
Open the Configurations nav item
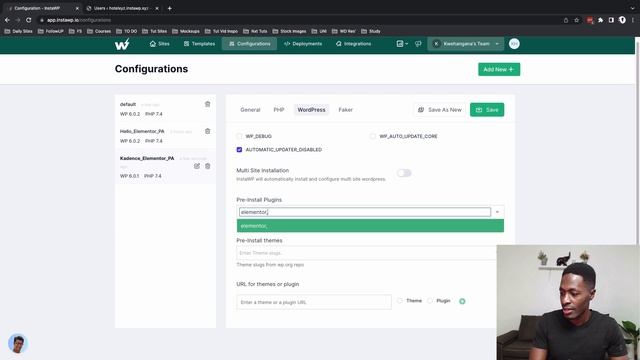click(x=249, y=44)
